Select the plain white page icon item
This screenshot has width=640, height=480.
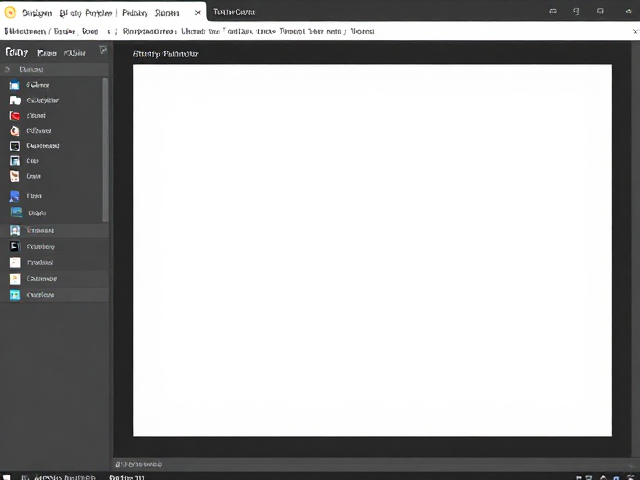coord(54,262)
